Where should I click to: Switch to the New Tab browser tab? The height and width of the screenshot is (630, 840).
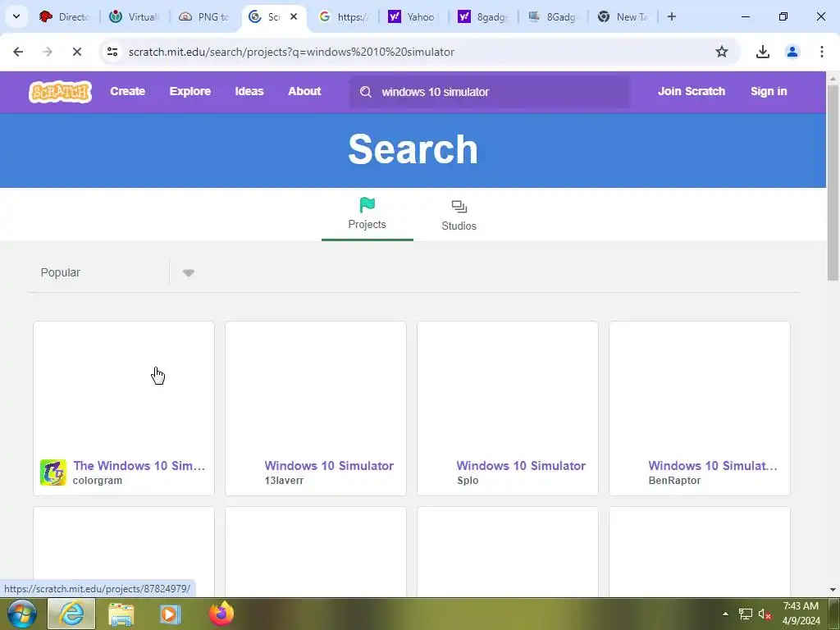(623, 16)
